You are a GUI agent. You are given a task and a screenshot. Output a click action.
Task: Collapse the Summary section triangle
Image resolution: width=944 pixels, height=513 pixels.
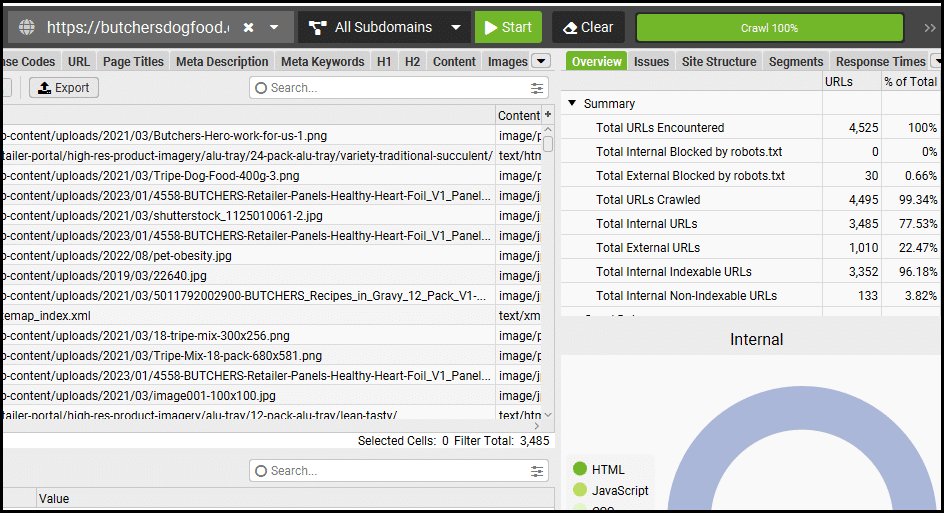572,103
